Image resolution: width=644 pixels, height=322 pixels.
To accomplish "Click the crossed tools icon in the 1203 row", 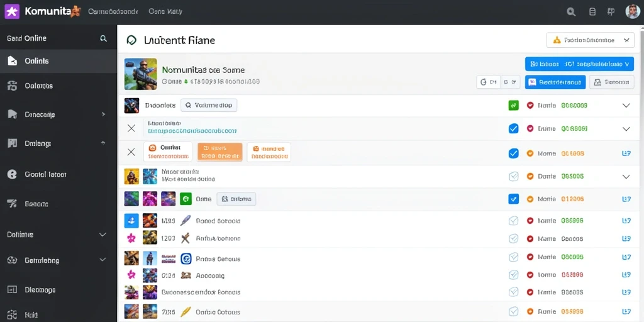I will pyautogui.click(x=186, y=238).
